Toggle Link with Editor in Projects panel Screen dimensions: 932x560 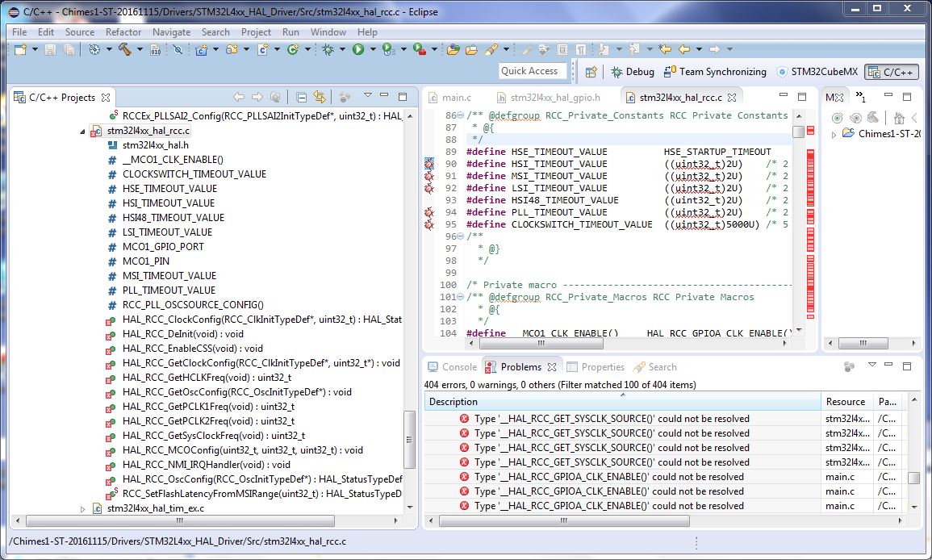point(320,97)
